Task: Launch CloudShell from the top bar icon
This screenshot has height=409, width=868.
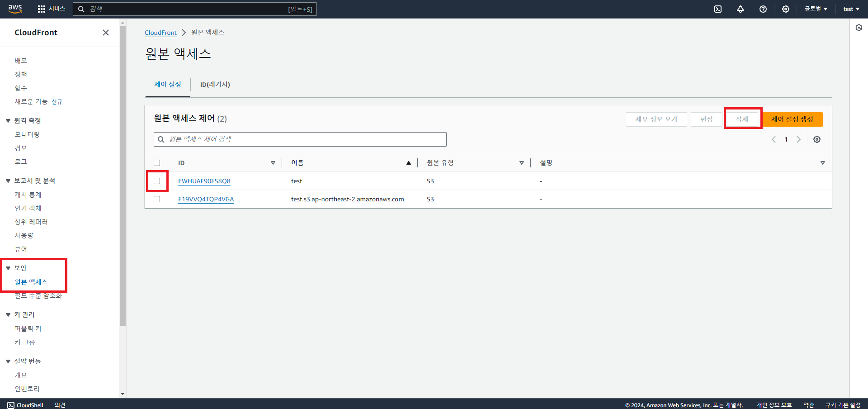Action: [x=718, y=9]
